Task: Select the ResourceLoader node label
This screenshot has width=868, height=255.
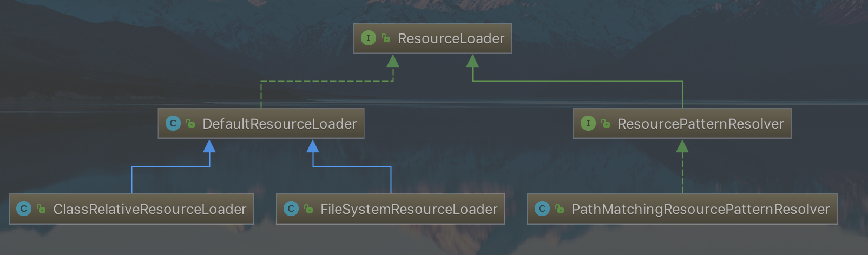Action: [451, 38]
